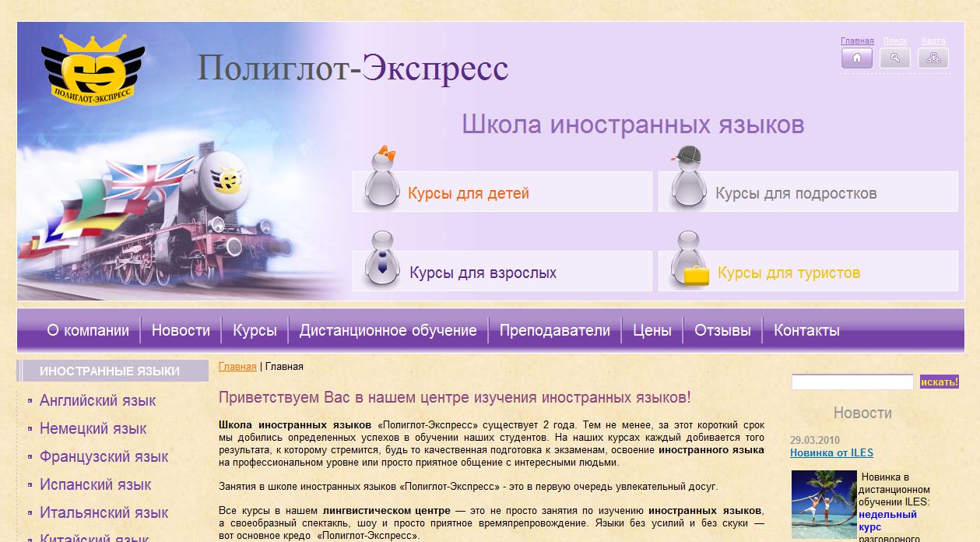Image resolution: width=980 pixels, height=542 pixels.
Task: Select the magnifier Поиск icon
Action: point(895,58)
